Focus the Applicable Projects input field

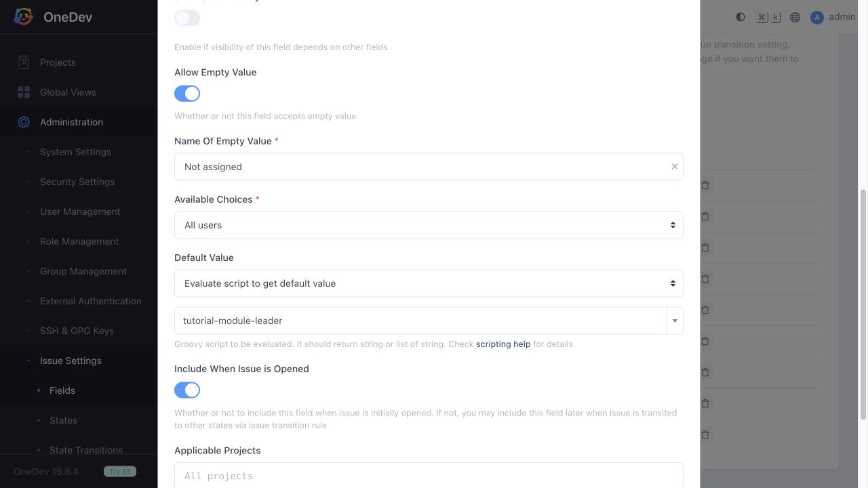click(x=429, y=476)
